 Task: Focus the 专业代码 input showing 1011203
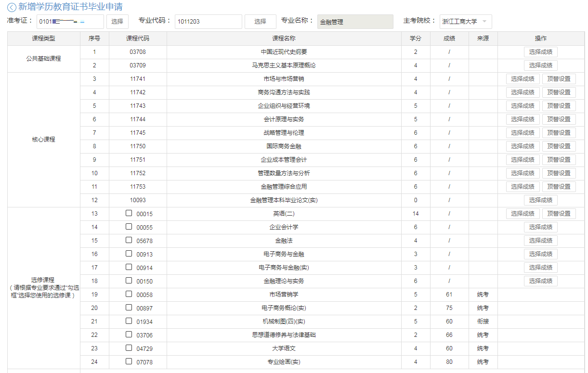208,22
